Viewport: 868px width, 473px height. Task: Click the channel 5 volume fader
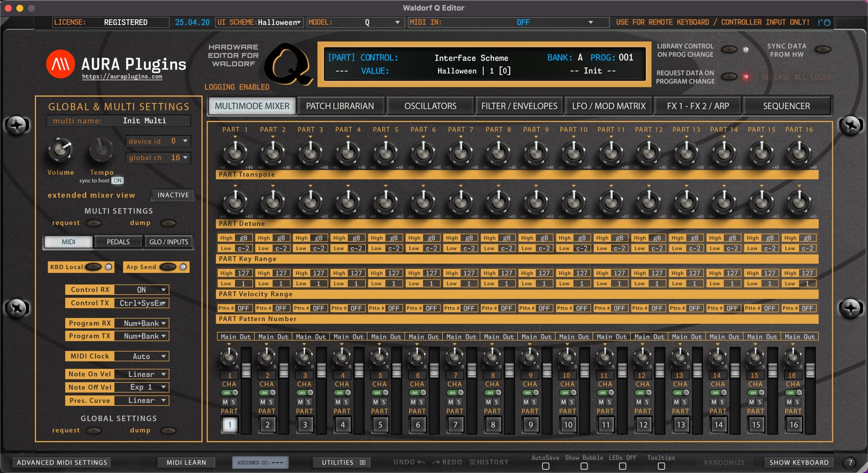[396, 371]
